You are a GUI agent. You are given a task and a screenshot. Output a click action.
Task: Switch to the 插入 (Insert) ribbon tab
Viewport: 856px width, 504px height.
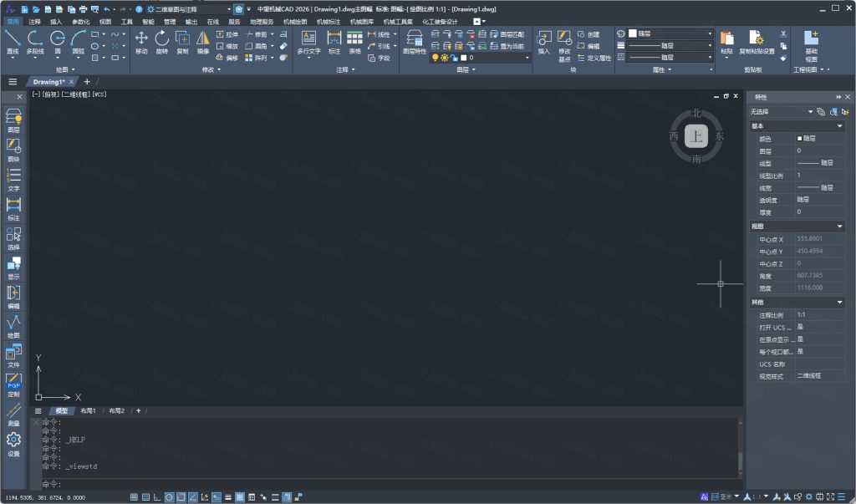(56, 21)
